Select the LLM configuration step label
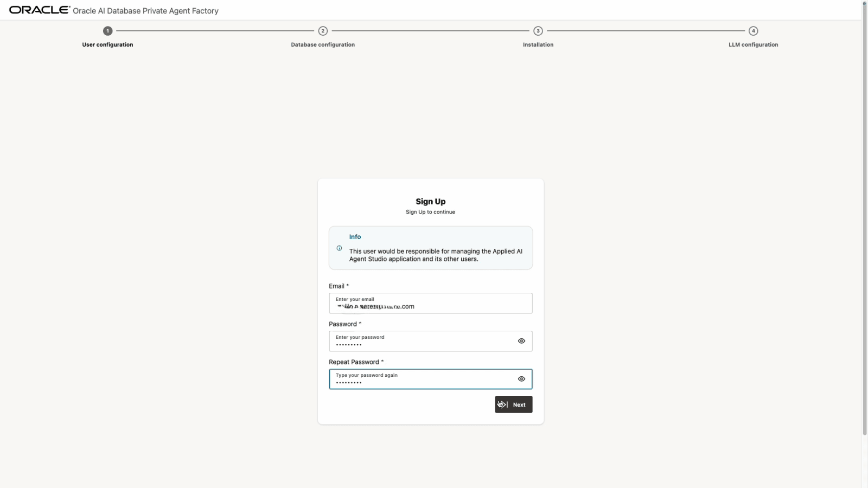The width and height of the screenshot is (868, 488). tap(753, 44)
